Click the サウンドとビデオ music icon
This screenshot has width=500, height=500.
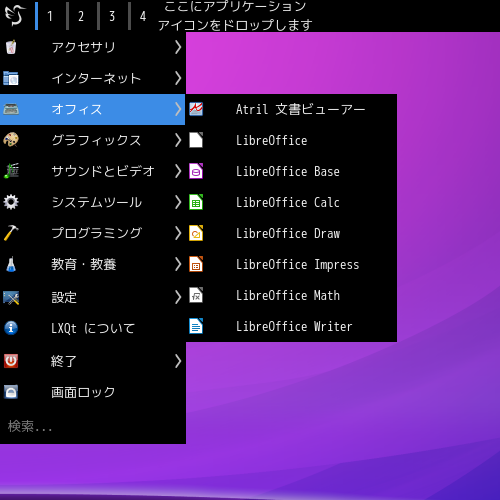tap(11, 171)
